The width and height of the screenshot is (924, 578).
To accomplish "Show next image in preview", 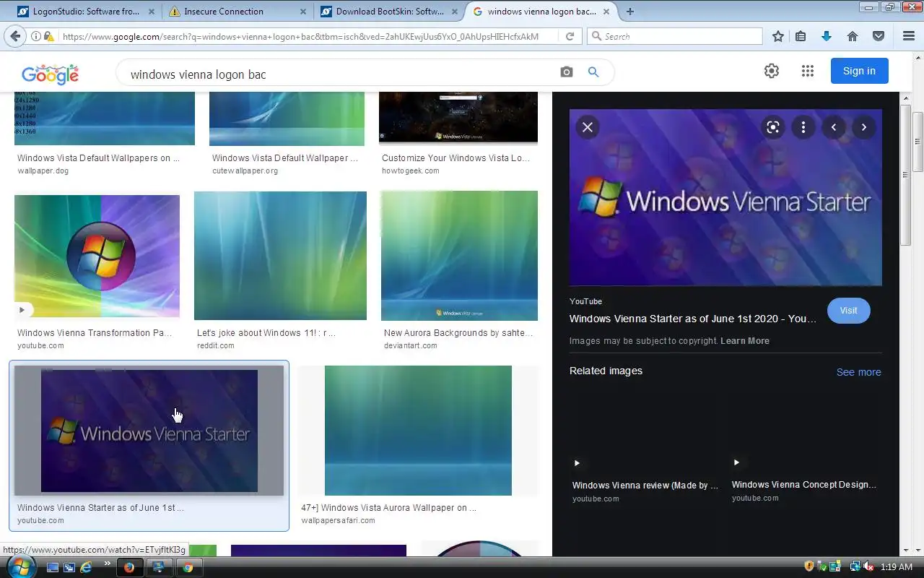I will tap(864, 127).
